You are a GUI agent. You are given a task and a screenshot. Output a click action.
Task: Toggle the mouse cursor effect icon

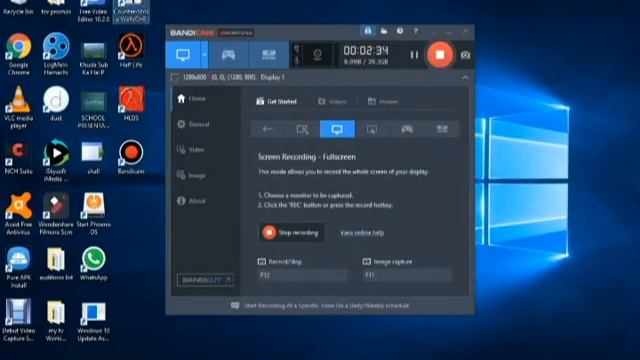click(x=297, y=49)
